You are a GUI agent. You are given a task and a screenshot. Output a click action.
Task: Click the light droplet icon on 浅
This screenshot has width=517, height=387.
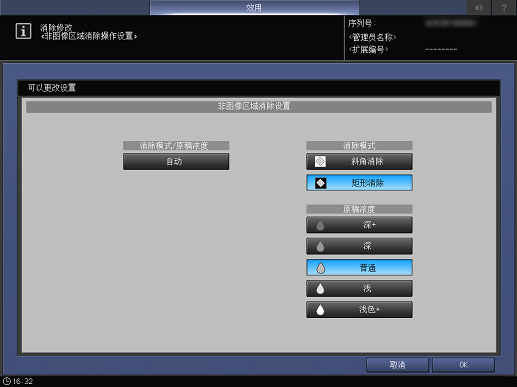coord(320,289)
